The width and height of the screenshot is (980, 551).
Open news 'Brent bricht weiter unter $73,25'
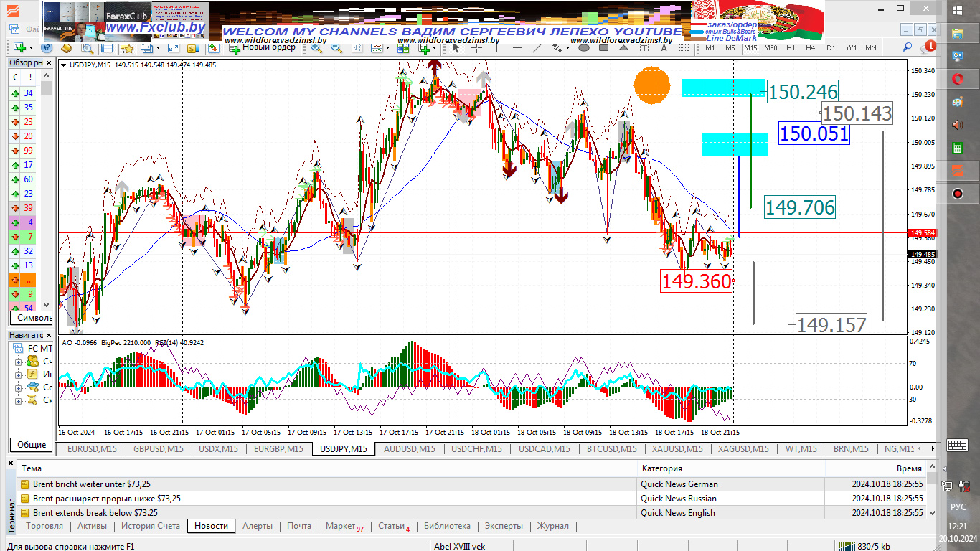point(92,484)
